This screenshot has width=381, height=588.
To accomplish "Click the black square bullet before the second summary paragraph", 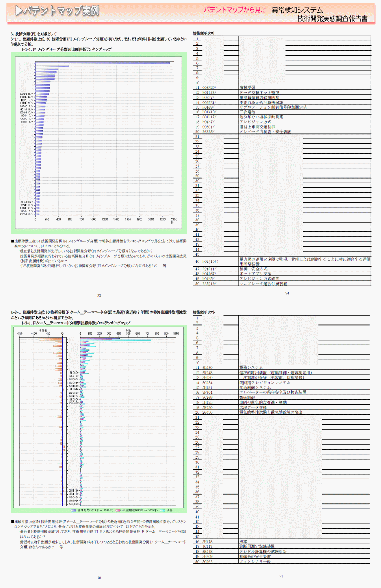I will pos(13,522).
